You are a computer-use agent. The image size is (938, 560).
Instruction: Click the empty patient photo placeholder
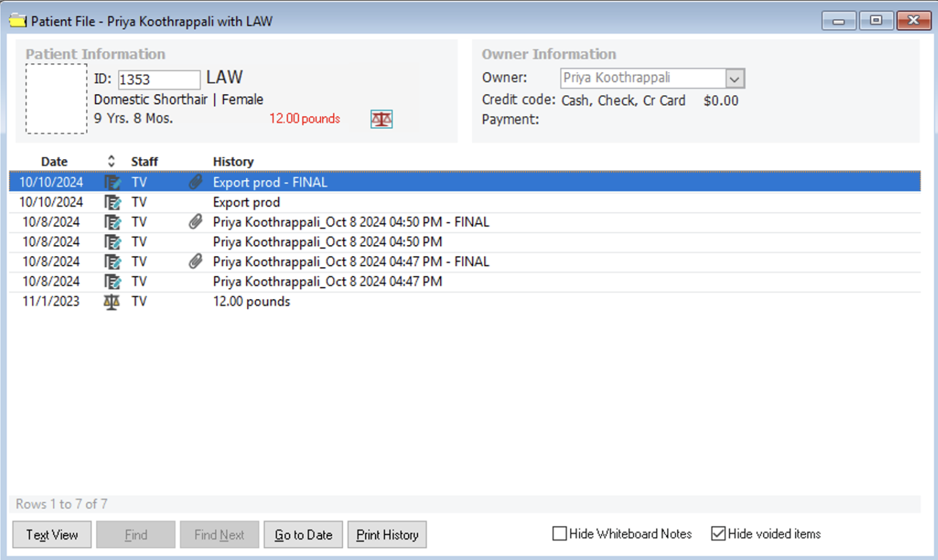56,99
